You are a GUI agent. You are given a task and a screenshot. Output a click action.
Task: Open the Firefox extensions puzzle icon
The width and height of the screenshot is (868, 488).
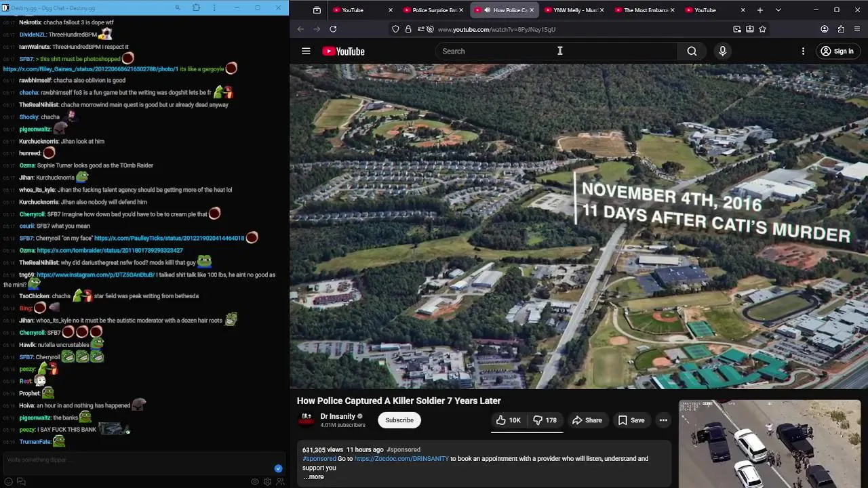841,29
